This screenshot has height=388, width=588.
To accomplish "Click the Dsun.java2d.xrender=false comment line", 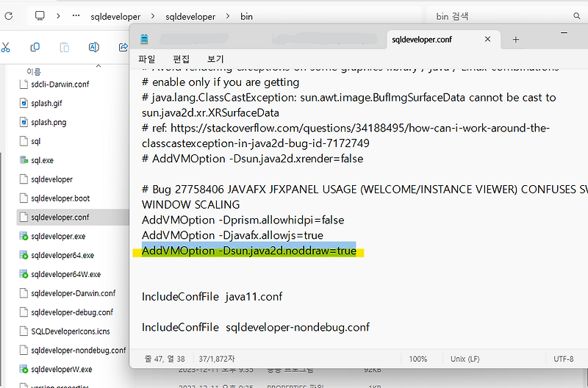I will (252, 159).
